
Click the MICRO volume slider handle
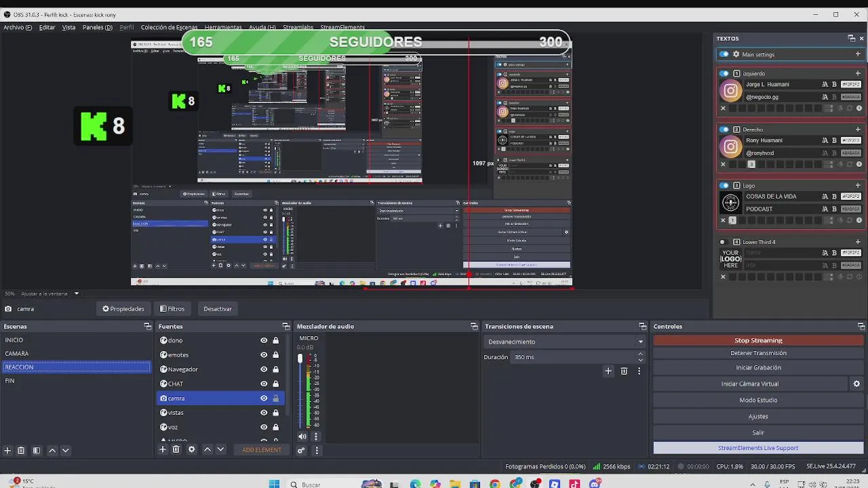[300, 359]
